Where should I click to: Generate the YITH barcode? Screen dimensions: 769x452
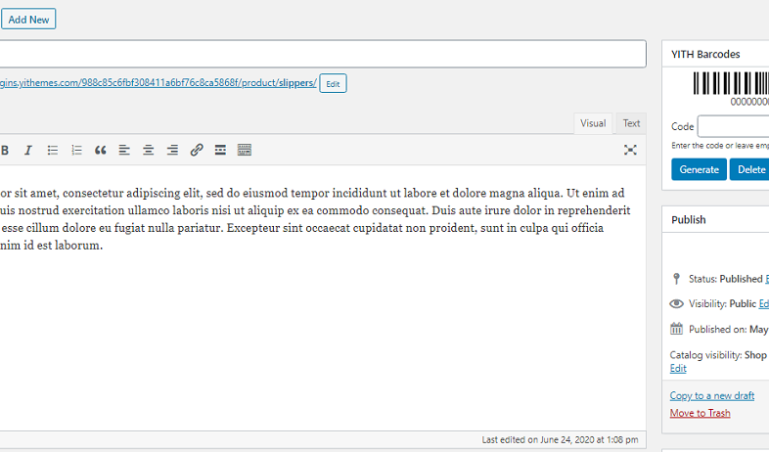[x=698, y=169]
